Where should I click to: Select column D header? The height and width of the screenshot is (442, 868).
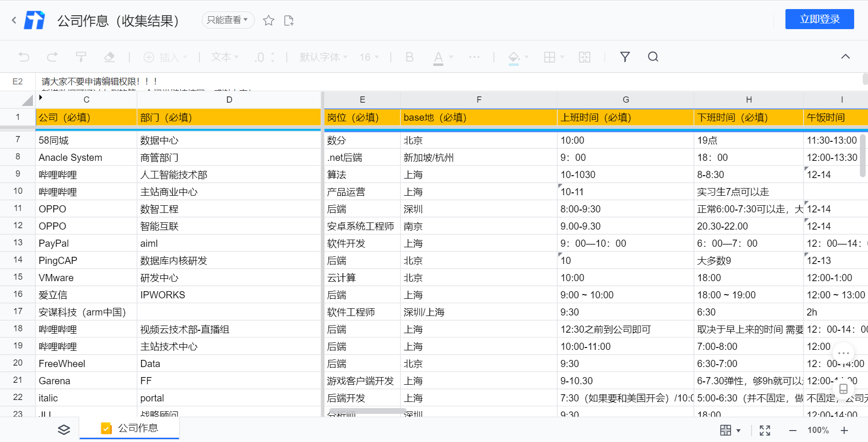(229, 100)
